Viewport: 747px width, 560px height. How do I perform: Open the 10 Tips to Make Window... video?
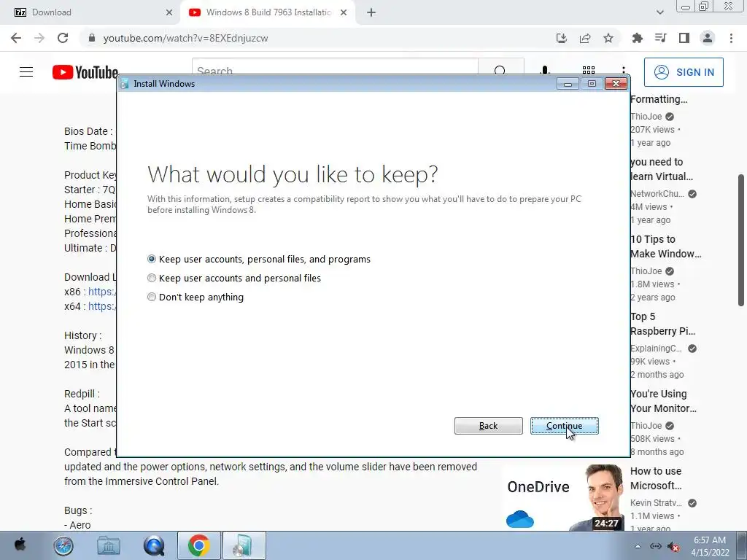[x=665, y=246]
